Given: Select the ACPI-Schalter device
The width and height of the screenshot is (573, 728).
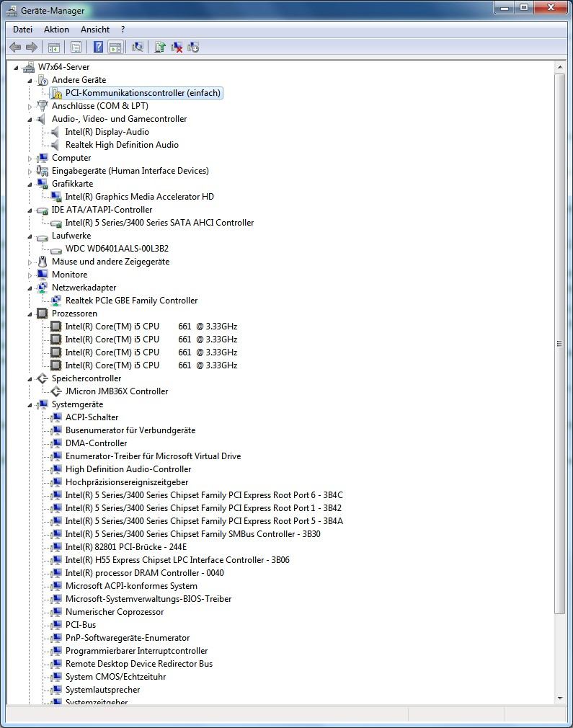Looking at the screenshot, I should 92,417.
